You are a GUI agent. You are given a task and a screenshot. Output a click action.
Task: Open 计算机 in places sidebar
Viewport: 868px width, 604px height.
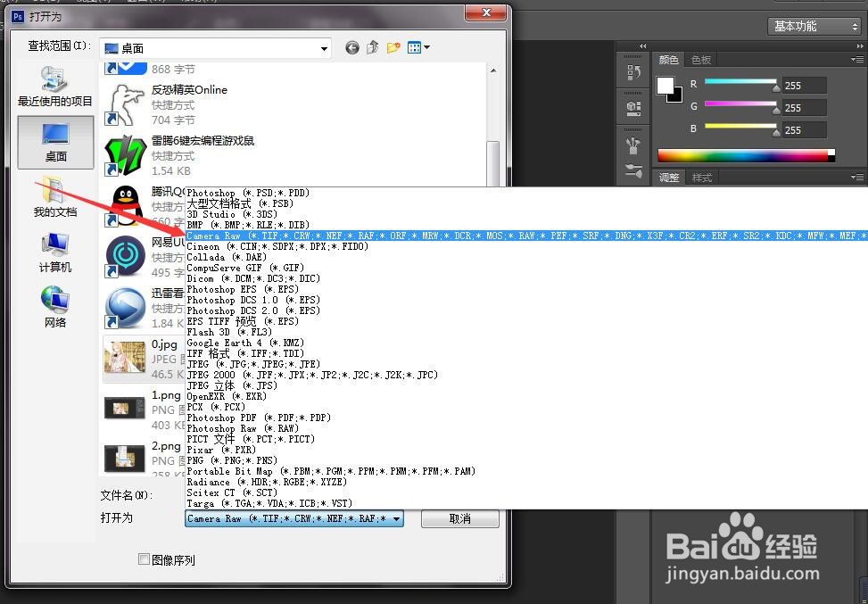(54, 253)
